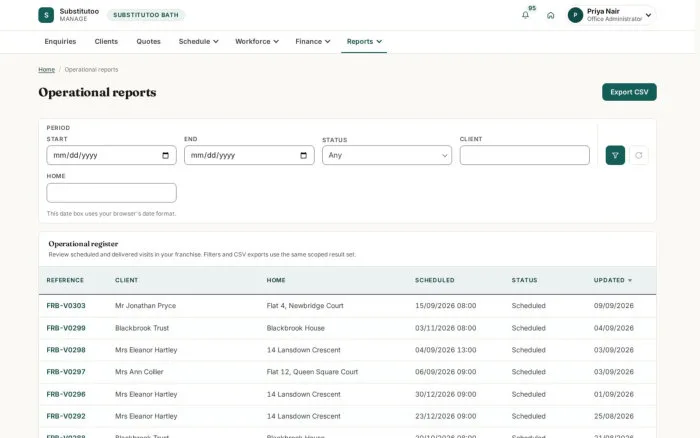Image resolution: width=700 pixels, height=438 pixels.
Task: Click scheduled time 04/09/2026 13:00
Action: click(446, 350)
